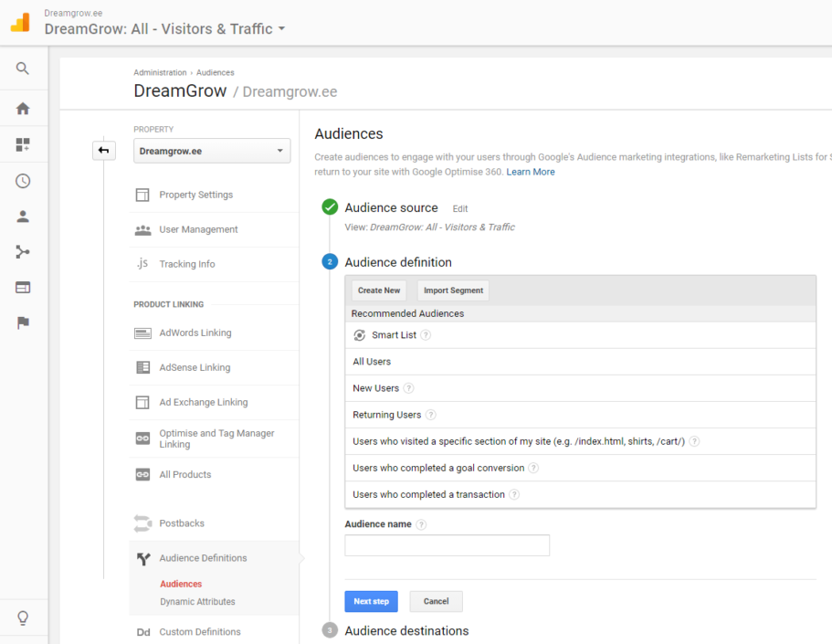Click inside the Audience name field
Viewport: 832px width, 644px height.
click(447, 545)
